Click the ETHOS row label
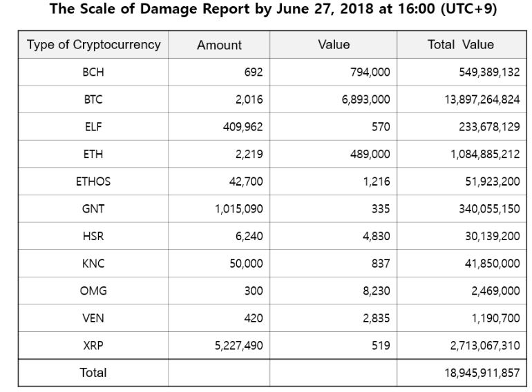 click(x=93, y=182)
